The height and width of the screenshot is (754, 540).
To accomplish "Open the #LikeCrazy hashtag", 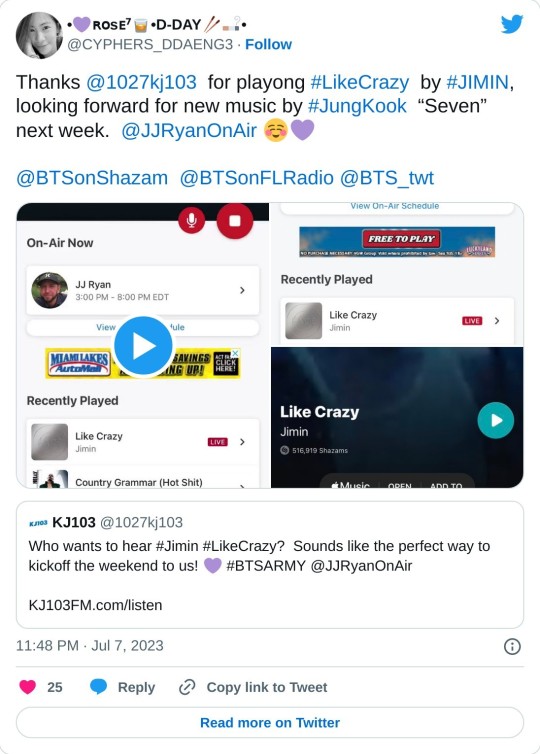I will [x=360, y=82].
